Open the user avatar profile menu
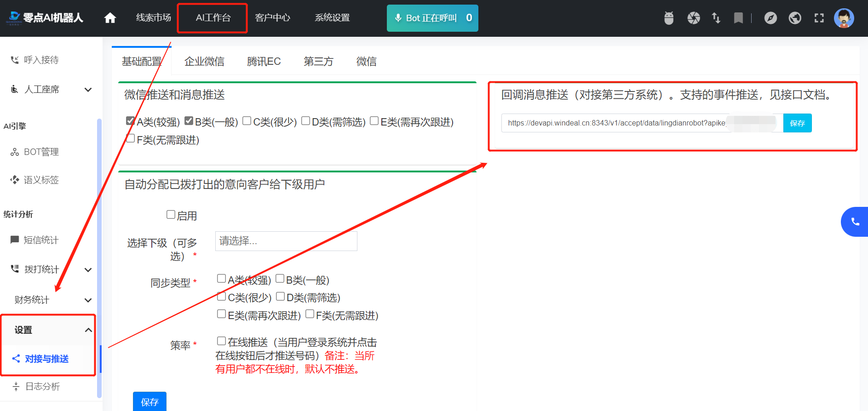This screenshot has width=868, height=411. click(x=844, y=18)
